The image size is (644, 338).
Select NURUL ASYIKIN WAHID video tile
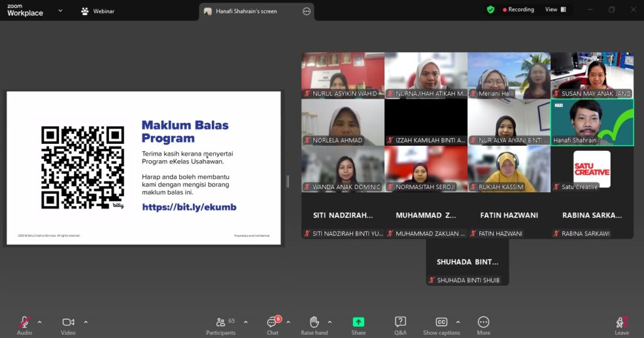click(x=343, y=75)
